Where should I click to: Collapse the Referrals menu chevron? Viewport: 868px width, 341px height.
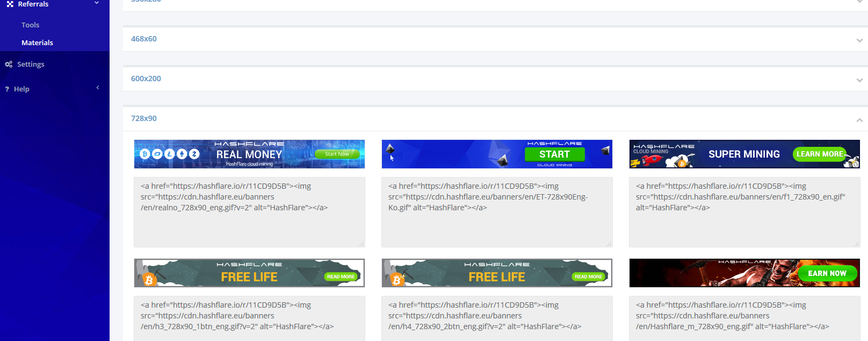tap(97, 3)
